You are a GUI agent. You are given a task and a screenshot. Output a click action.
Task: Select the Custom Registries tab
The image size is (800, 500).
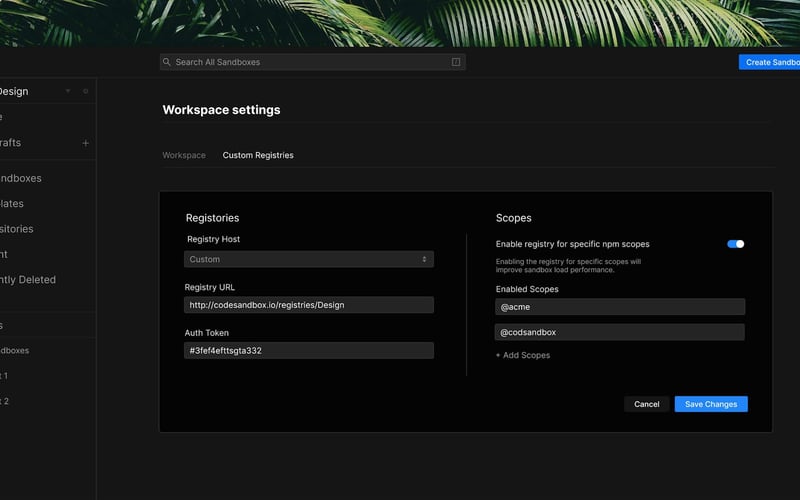[x=258, y=155]
